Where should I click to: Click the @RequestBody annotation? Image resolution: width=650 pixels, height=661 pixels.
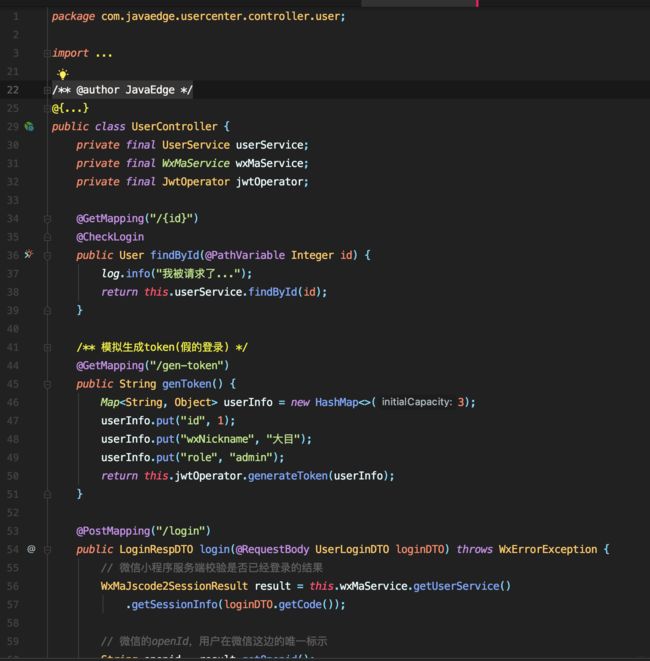272,549
